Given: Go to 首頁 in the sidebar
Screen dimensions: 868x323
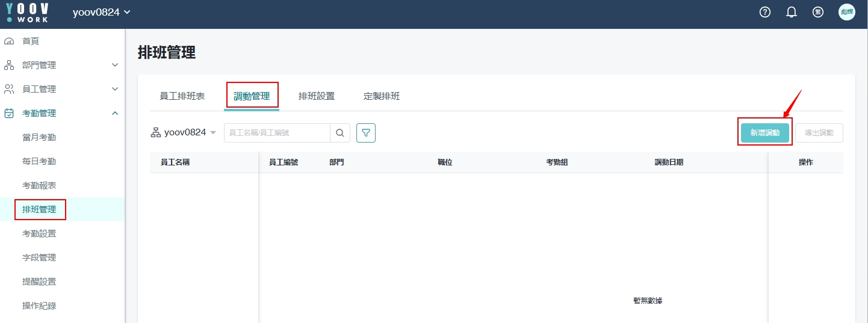Looking at the screenshot, I should pyautogui.click(x=31, y=41).
